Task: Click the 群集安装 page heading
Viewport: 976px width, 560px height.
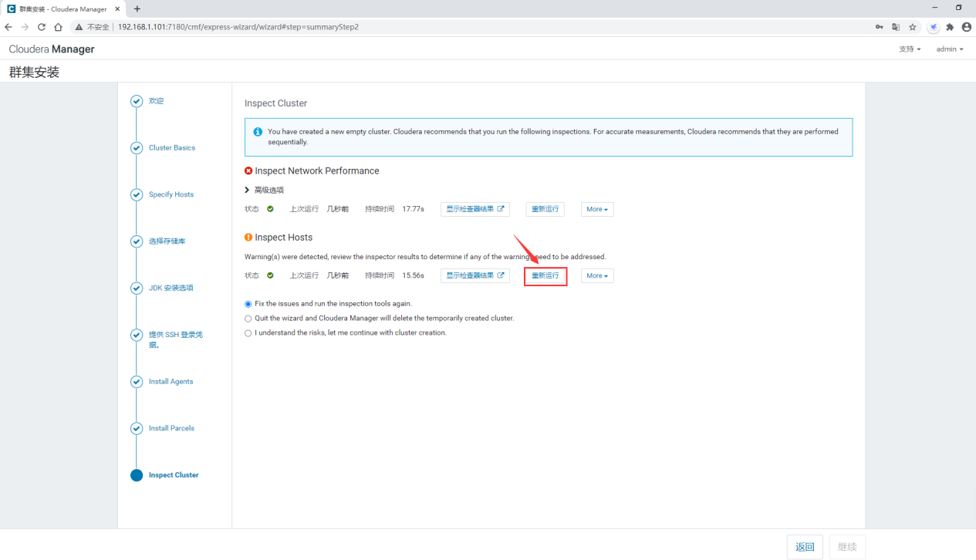Action: pos(34,73)
